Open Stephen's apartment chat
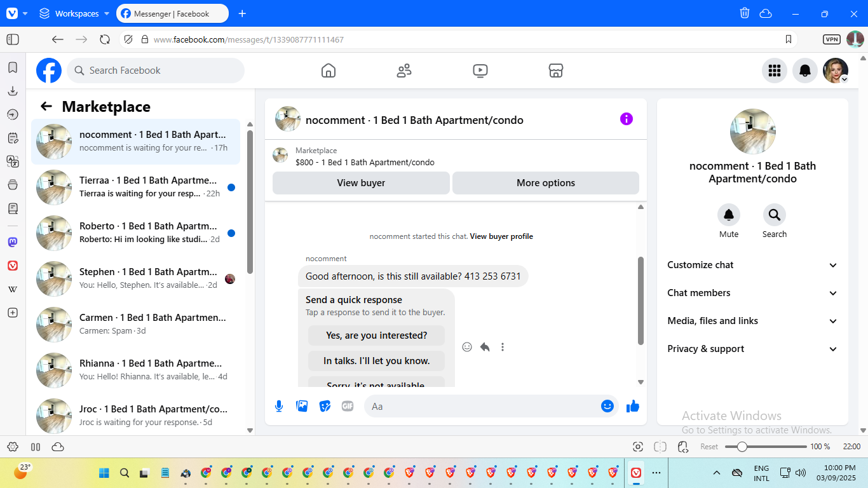The image size is (868, 488). pyautogui.click(x=135, y=279)
